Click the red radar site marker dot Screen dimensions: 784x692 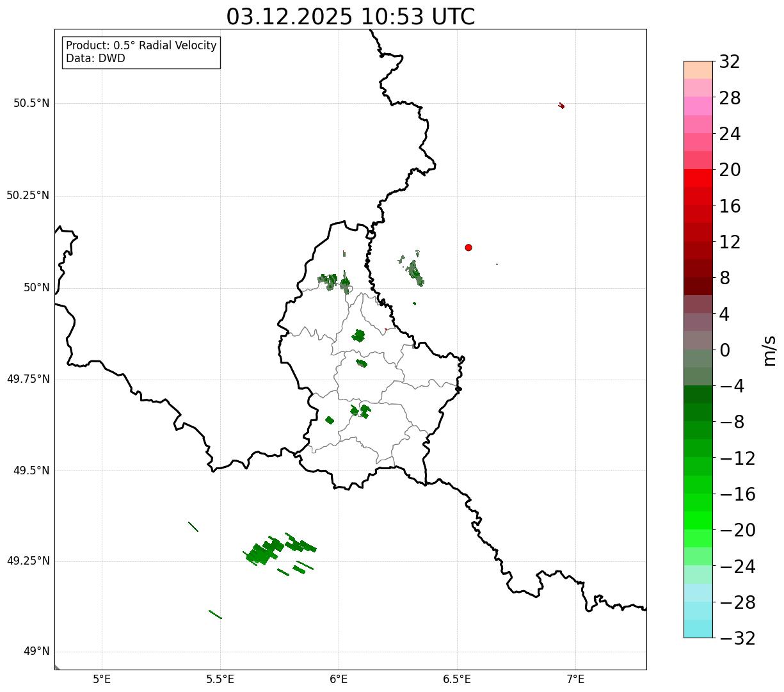click(468, 247)
